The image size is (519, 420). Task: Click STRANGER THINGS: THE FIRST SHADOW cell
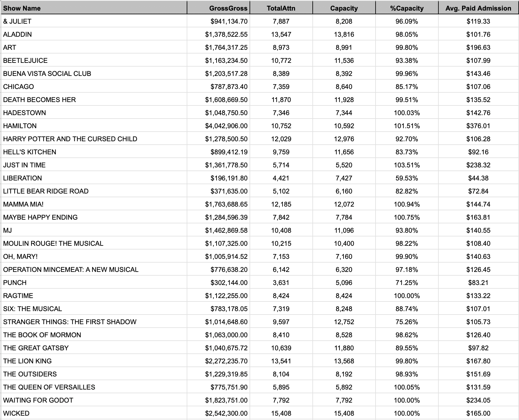(x=70, y=322)
